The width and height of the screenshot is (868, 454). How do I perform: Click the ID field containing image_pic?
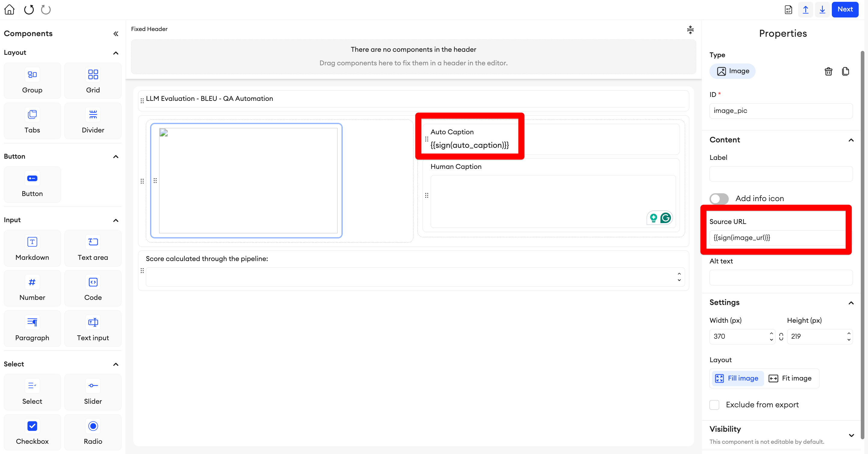[781, 111]
